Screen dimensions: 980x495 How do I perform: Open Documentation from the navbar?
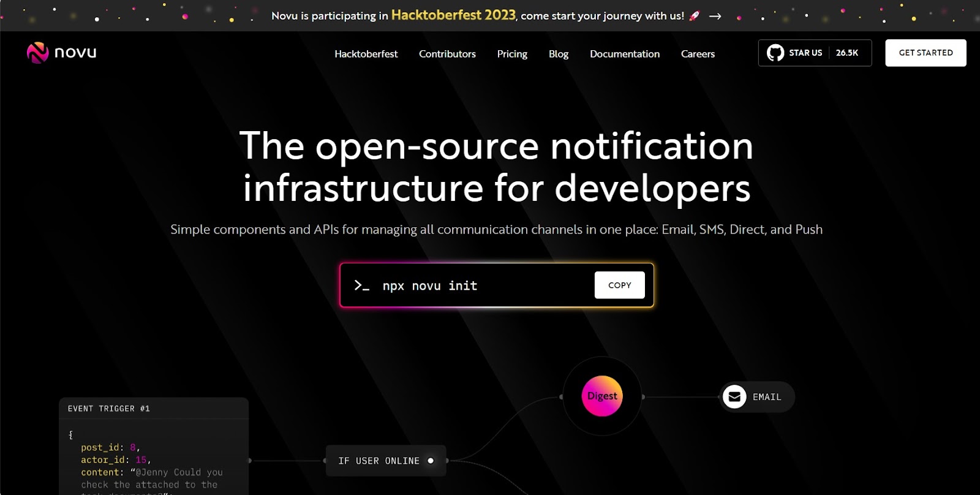coord(624,54)
